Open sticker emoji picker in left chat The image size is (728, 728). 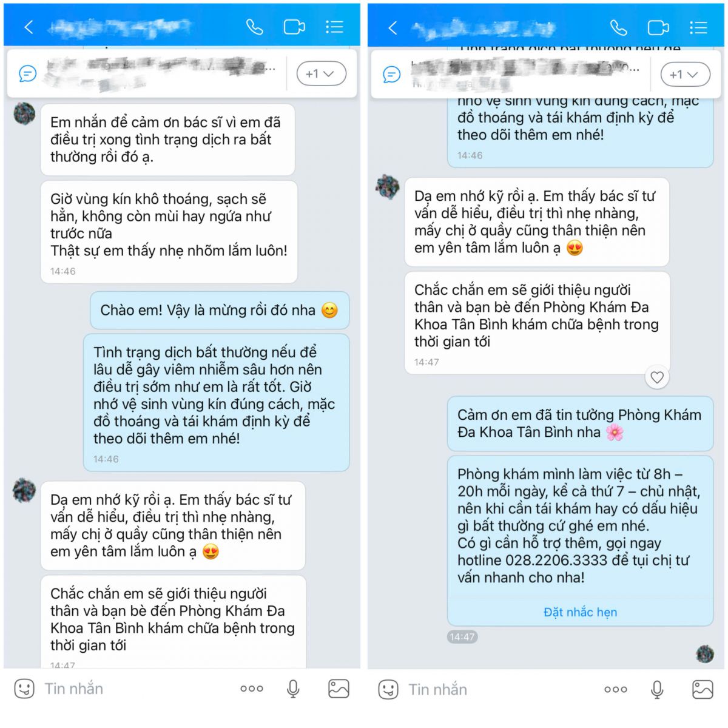(24, 689)
